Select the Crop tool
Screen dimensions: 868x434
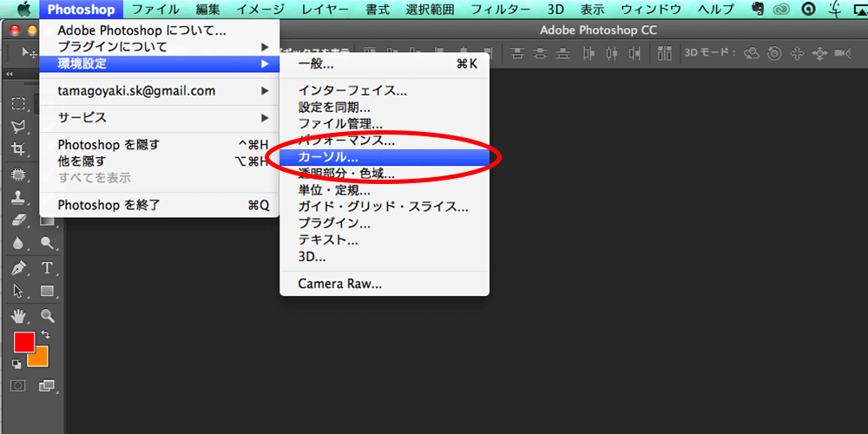coord(19,149)
